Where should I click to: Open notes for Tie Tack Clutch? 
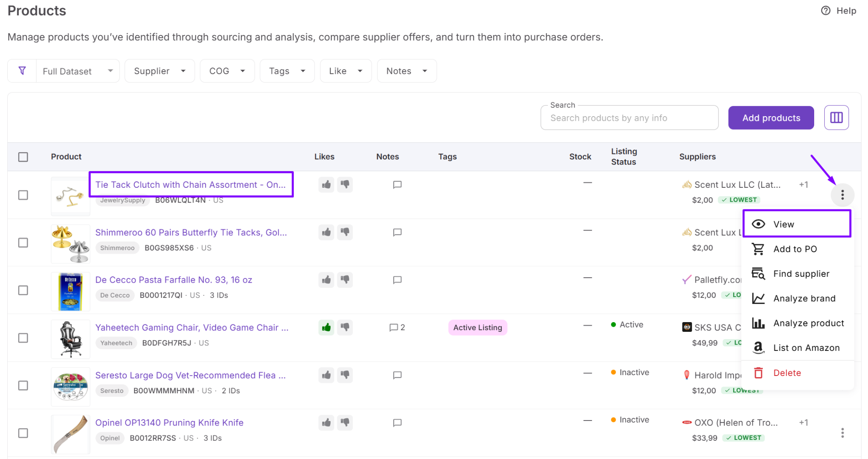pyautogui.click(x=397, y=184)
